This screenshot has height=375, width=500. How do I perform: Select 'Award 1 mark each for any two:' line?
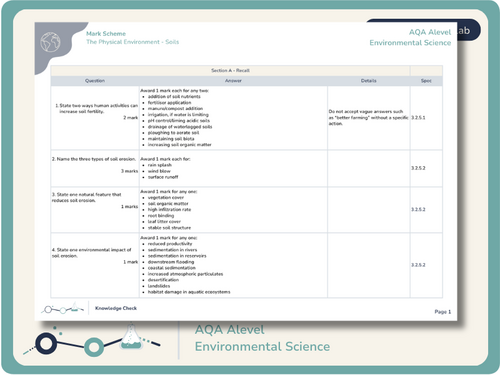(x=175, y=91)
